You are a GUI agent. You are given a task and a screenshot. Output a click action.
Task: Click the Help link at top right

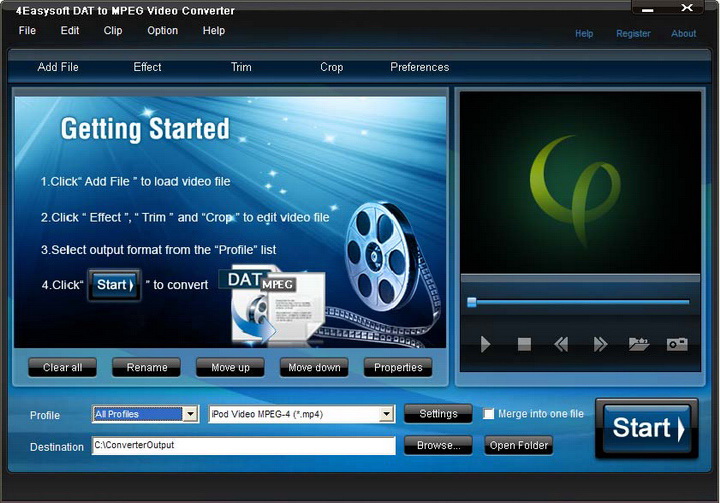[x=584, y=34]
